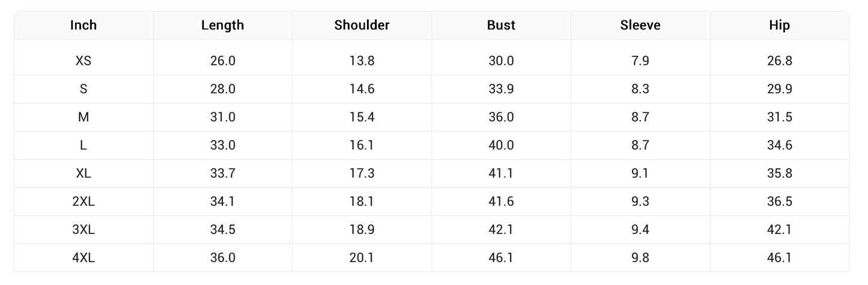The image size is (868, 285).
Task: Select the M size row label
Action: coord(83,117)
